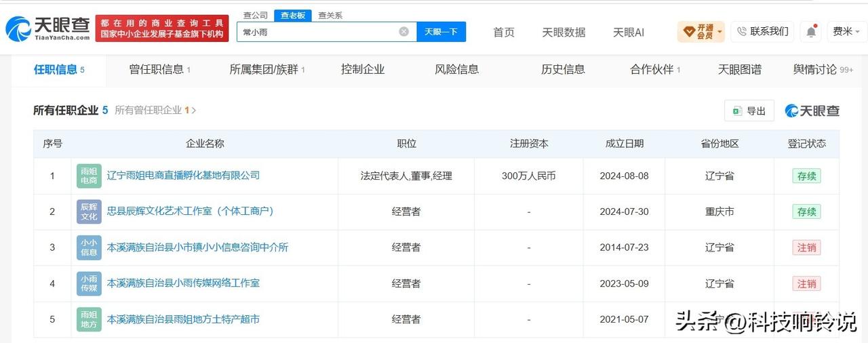Screen dimensions: 868x343
Task: Click the 导出 export button
Action: click(749, 110)
